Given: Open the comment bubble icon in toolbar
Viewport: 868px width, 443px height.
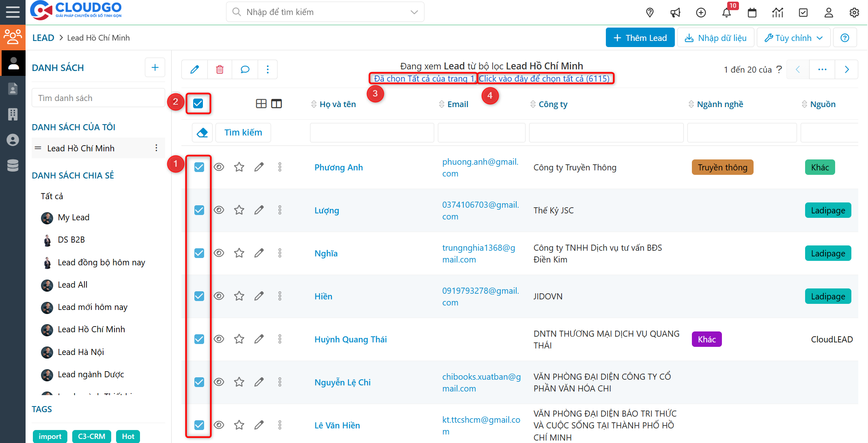Looking at the screenshot, I should click(245, 69).
